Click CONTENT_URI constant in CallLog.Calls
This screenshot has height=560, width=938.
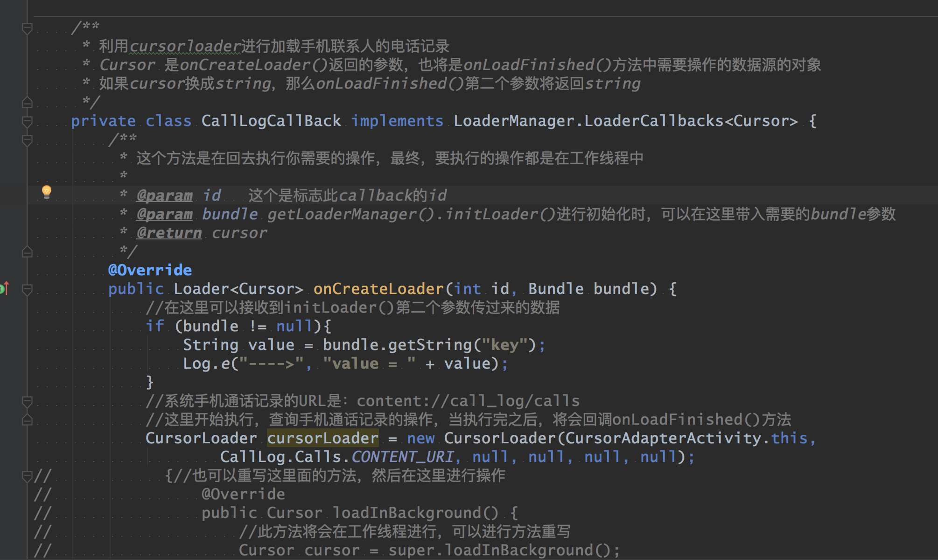(x=402, y=457)
